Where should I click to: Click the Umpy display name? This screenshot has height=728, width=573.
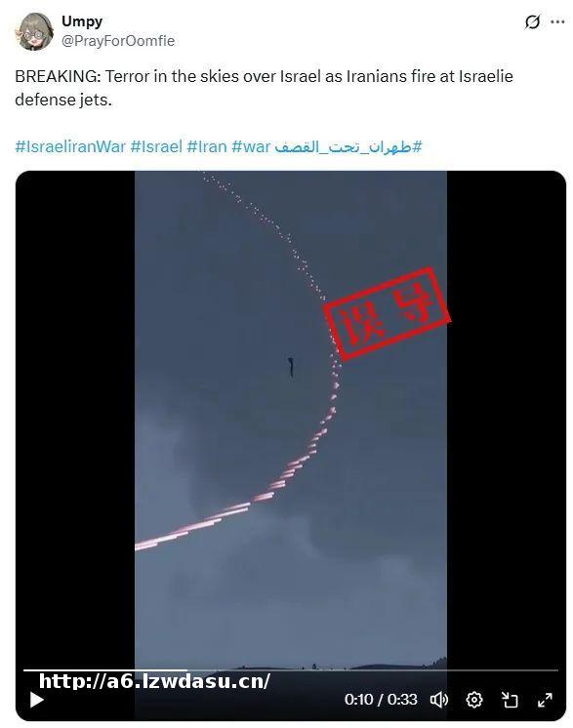[82, 21]
